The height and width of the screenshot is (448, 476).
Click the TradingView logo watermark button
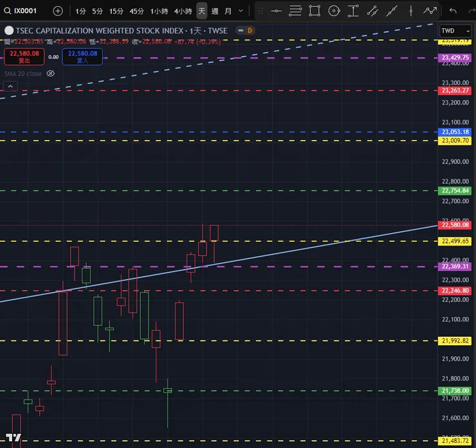[x=14, y=438]
